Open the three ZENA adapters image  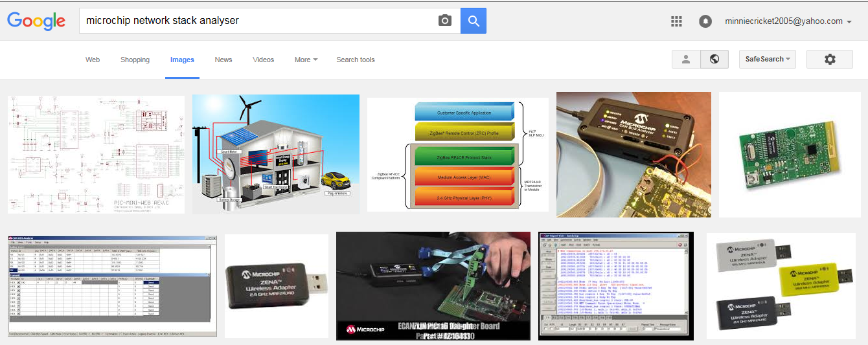[x=784, y=286]
